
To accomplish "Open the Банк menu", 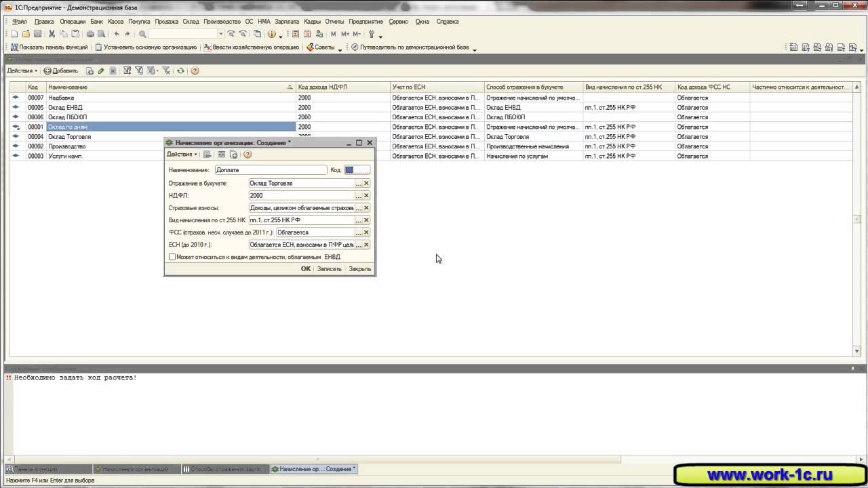I will (97, 22).
